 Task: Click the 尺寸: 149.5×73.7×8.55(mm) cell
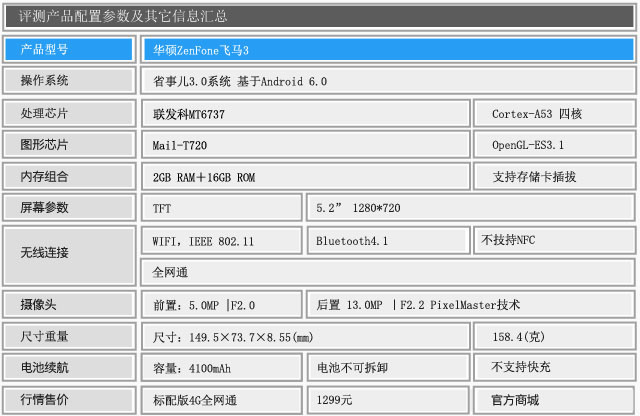pos(306,337)
